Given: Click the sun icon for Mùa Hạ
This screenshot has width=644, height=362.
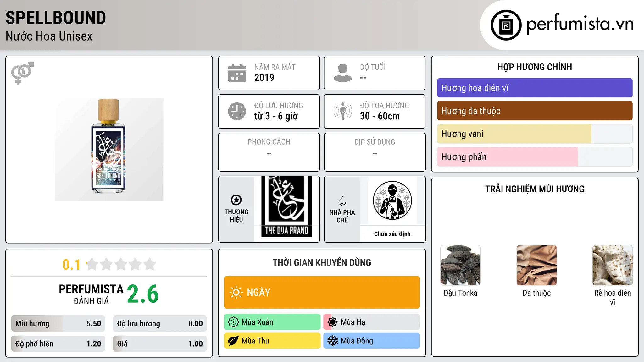Looking at the screenshot, I should coord(333,322).
